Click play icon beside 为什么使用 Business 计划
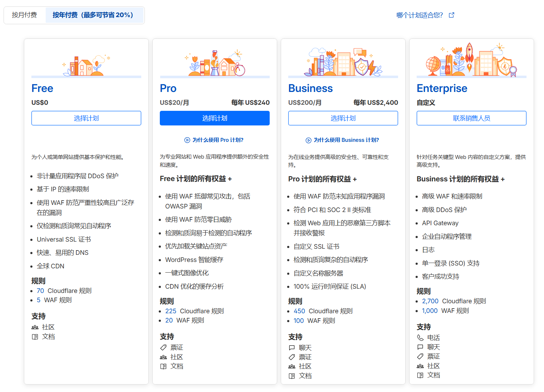This screenshot has height=392, width=544. [x=309, y=140]
